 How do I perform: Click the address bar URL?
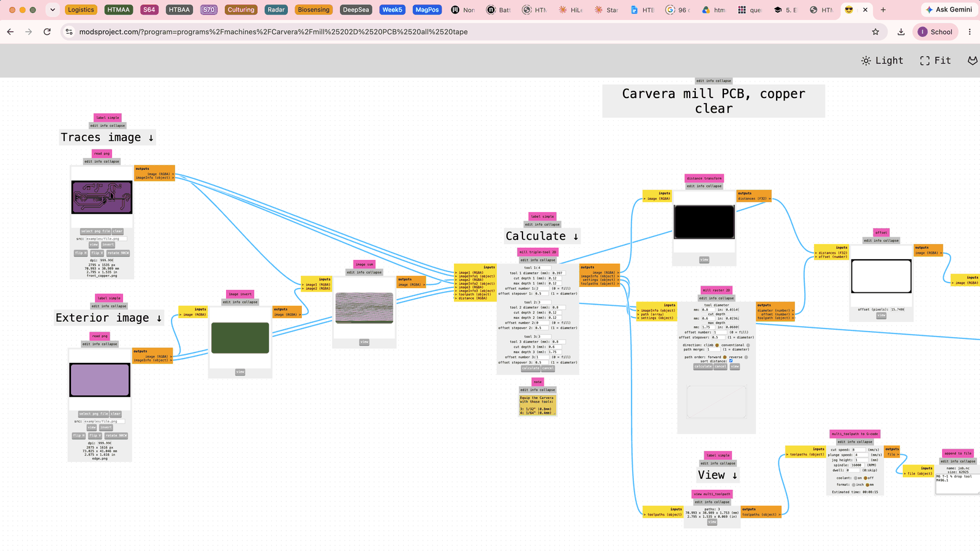click(x=273, y=32)
